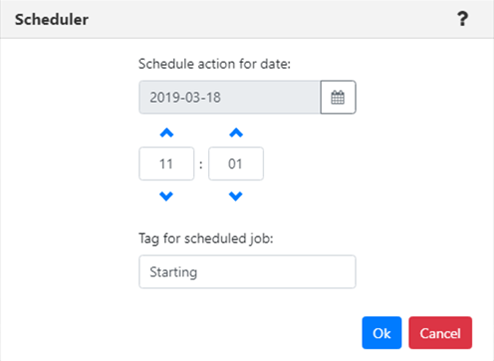Click the gray Scheduler header bar

pyautogui.click(x=247, y=19)
